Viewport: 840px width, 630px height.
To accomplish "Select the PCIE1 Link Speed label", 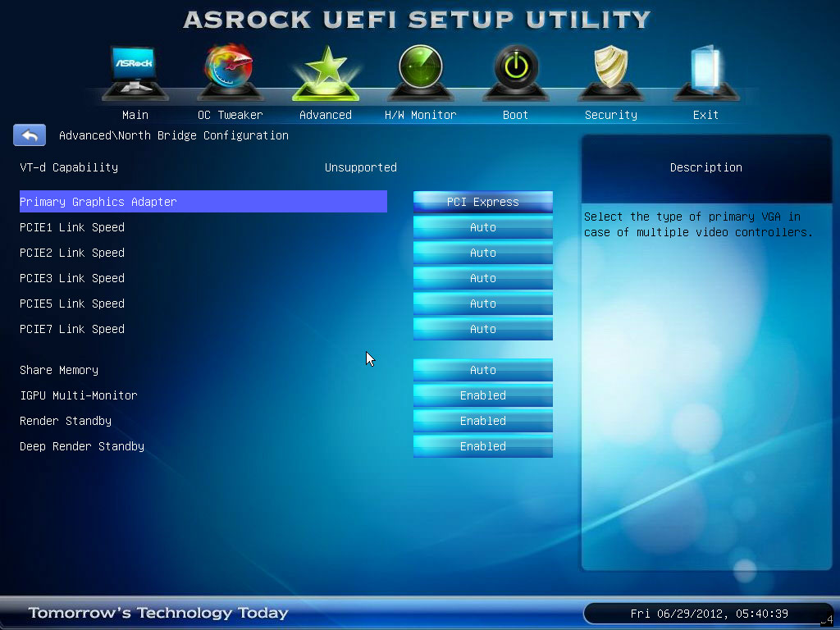I will 72,227.
